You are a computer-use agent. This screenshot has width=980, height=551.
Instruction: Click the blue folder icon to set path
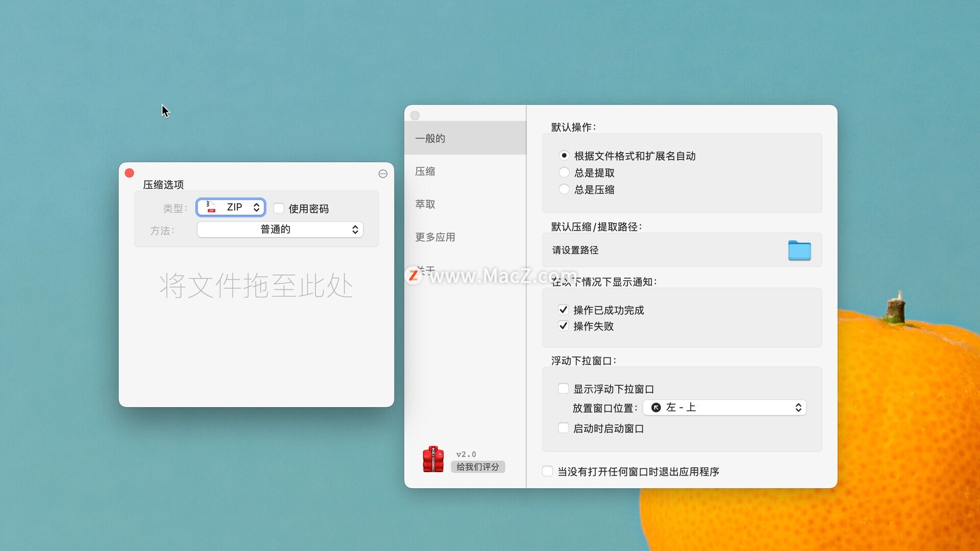pyautogui.click(x=799, y=251)
